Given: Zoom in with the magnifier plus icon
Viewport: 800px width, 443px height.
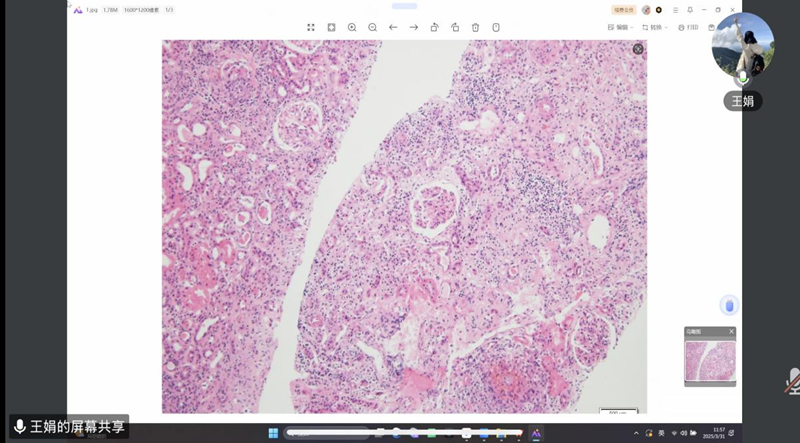Looking at the screenshot, I should [352, 28].
